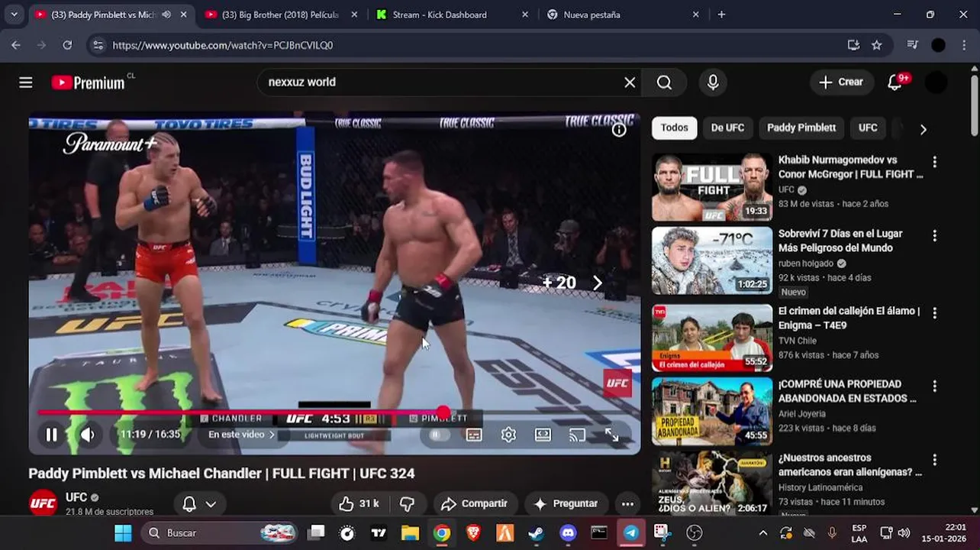Open options for 'El crimen del callejón' video
Screen dimensions: 980x550
934,313
